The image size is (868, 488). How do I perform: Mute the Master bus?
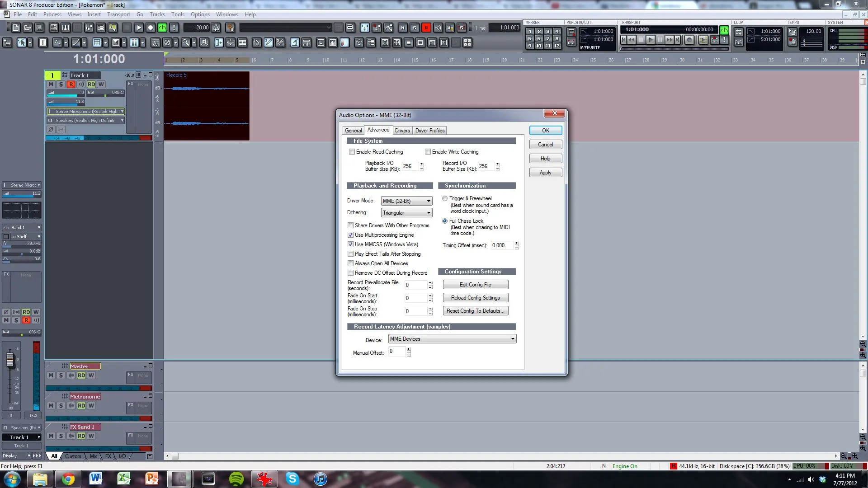(51, 375)
